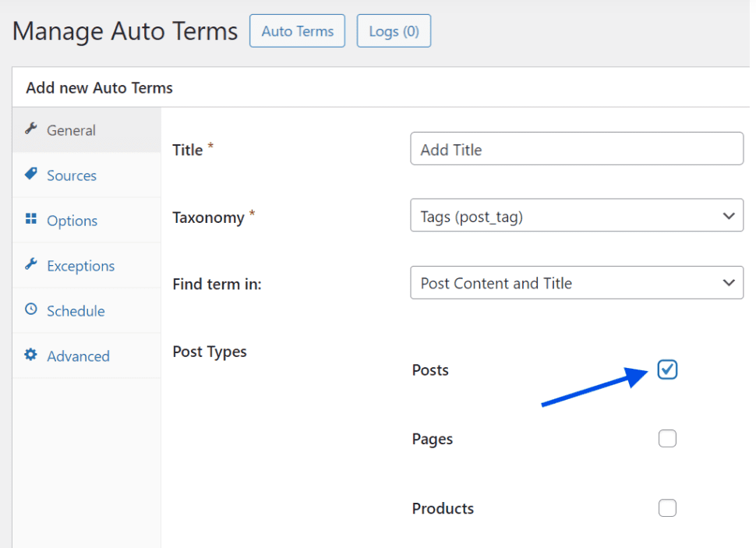
Task: Click the Manage Auto Terms page title
Action: coord(125,31)
